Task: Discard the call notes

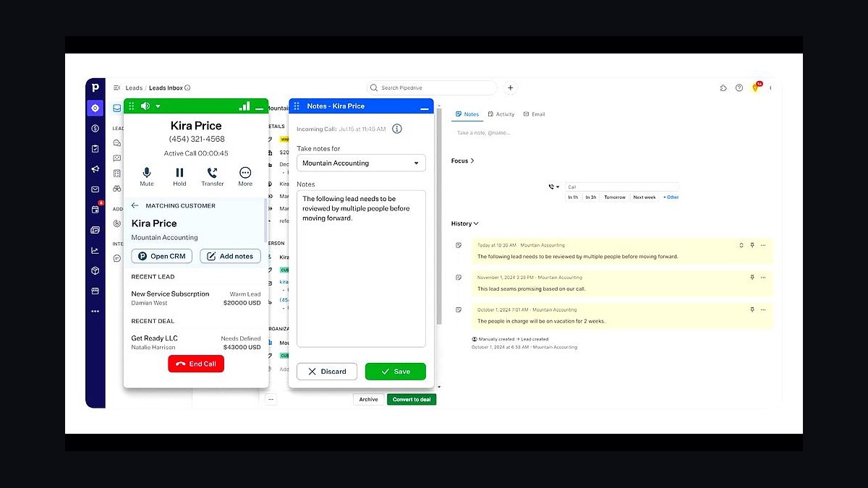Action: [x=327, y=372]
